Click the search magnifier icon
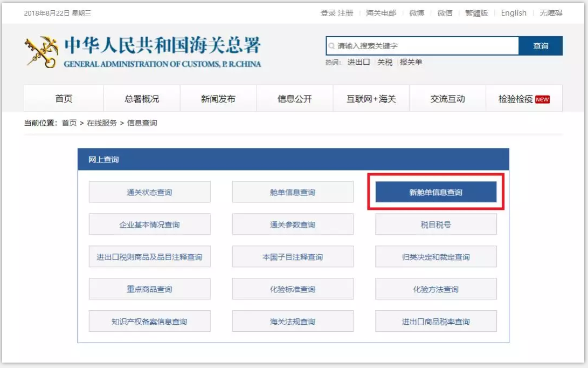The width and height of the screenshot is (588, 368). 332,46
